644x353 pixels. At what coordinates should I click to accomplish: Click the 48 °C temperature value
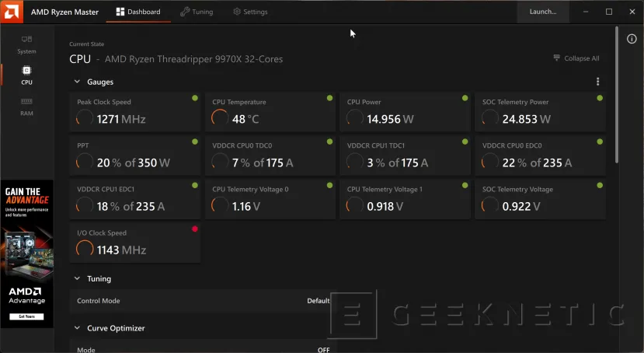(245, 119)
